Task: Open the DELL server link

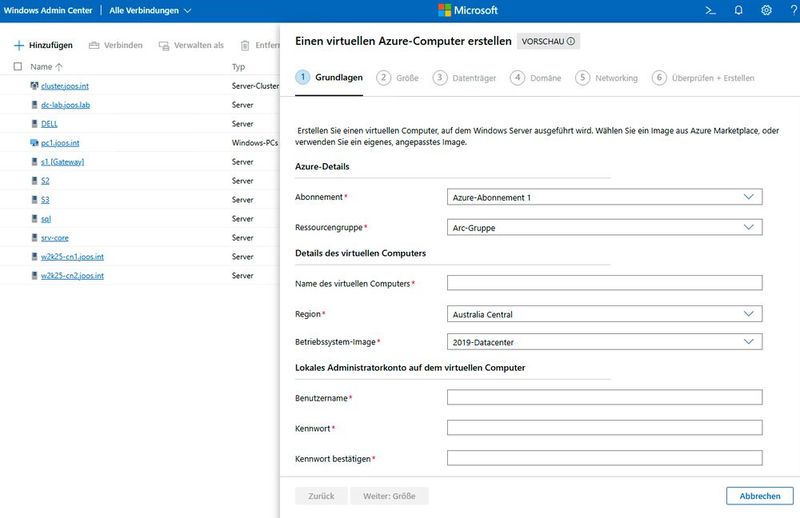Action: [x=49, y=124]
